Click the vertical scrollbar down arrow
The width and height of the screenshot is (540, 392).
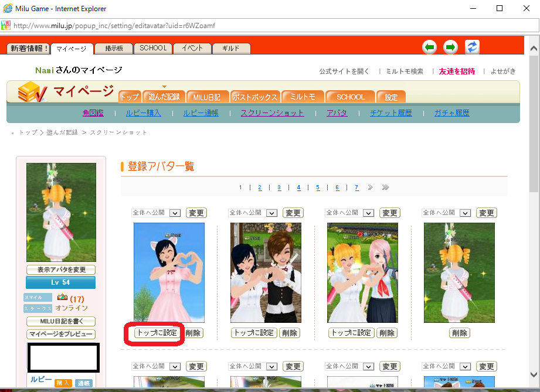click(534, 374)
